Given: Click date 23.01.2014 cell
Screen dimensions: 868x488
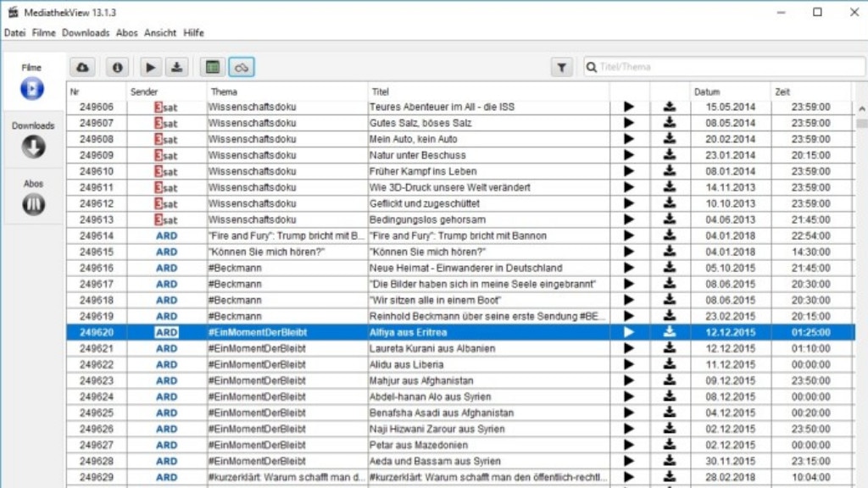Looking at the screenshot, I should (730, 155).
